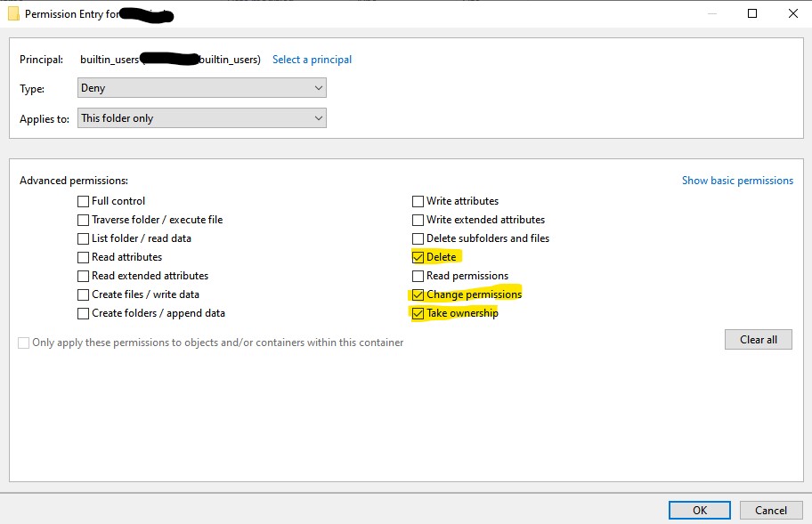
Task: Click the Cancel button
Action: [x=771, y=510]
